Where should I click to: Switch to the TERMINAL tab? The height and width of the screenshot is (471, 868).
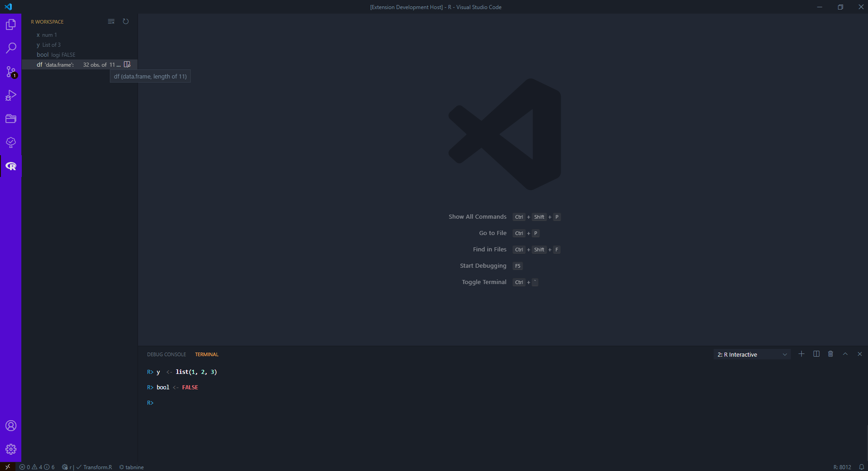coord(207,354)
